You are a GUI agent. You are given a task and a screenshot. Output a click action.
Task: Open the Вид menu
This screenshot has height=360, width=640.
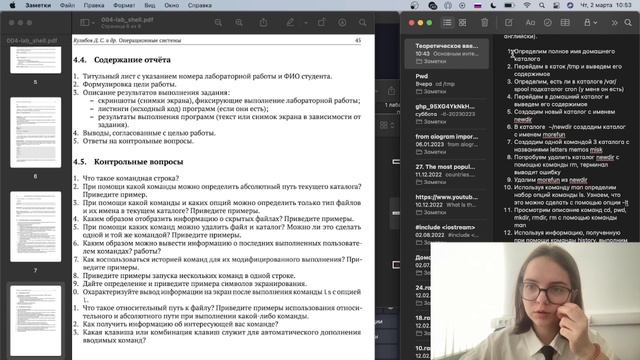pos(150,5)
